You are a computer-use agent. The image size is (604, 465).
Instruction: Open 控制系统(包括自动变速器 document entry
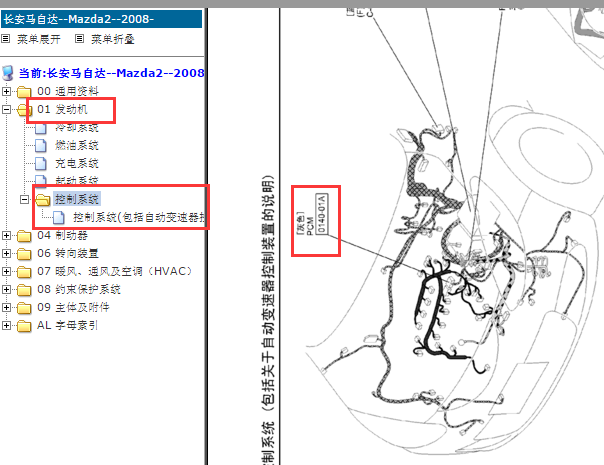139,218
